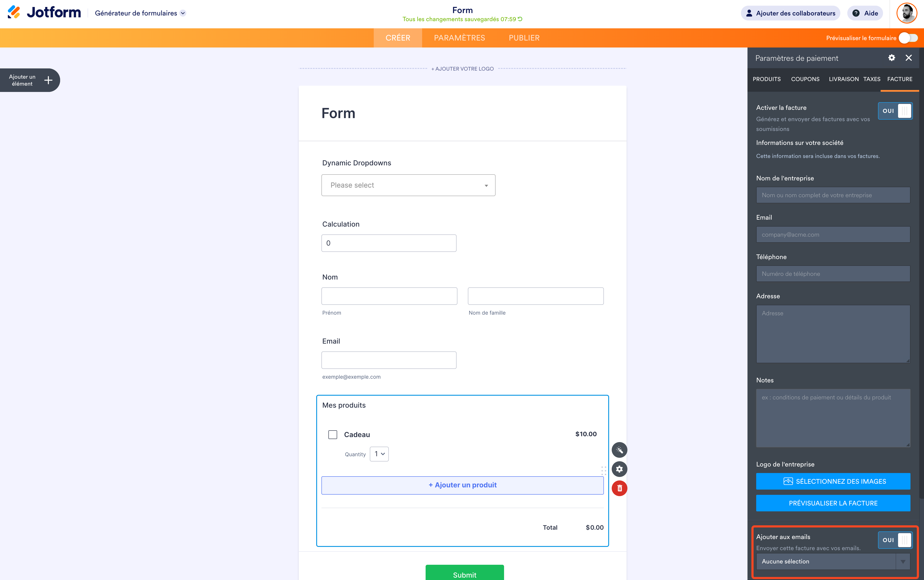Viewport: 924px width, 580px height.
Task: Click the Aide help question icon
Action: click(856, 13)
